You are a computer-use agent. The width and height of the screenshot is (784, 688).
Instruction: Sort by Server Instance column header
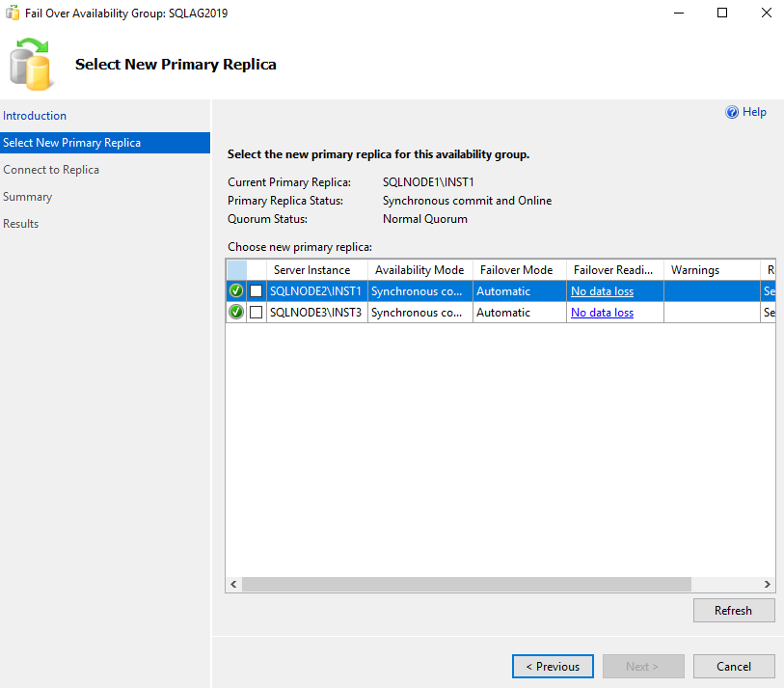[x=317, y=270]
